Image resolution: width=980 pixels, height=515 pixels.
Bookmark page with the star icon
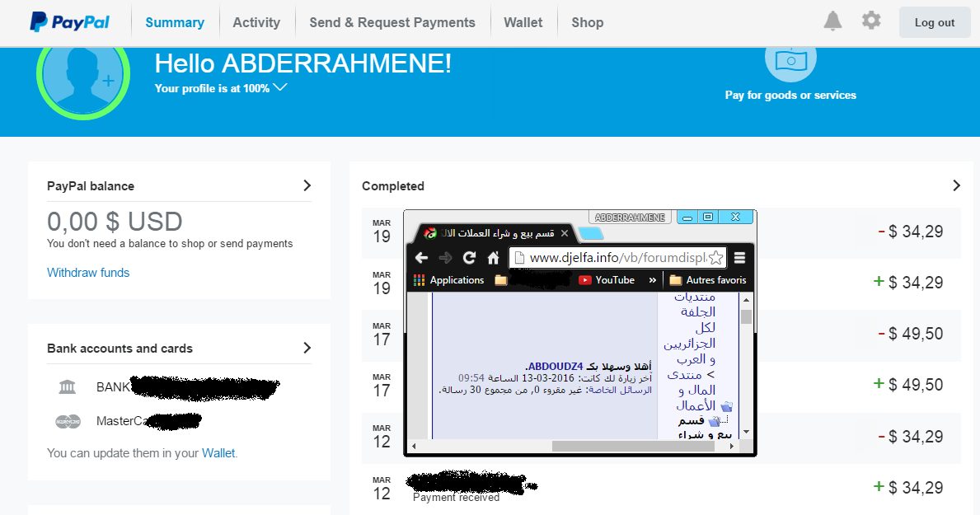pos(716,257)
